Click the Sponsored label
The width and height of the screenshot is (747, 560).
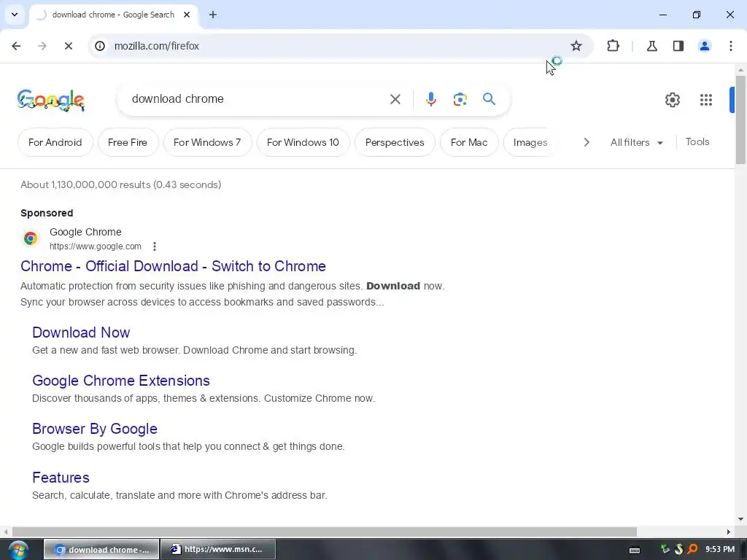(47, 213)
